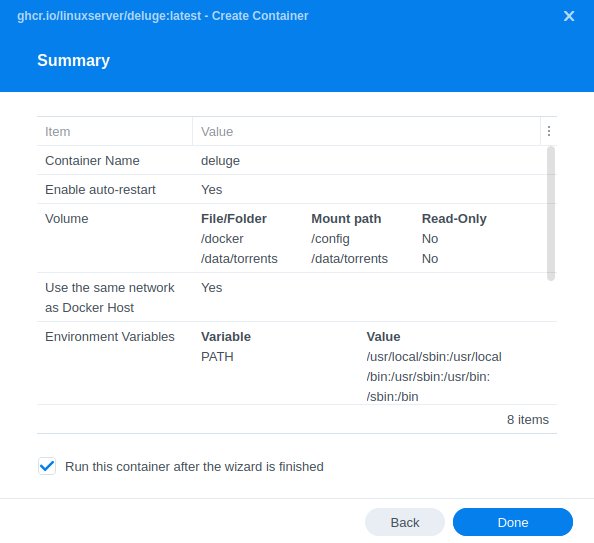
Task: Click the 8 items count label
Action: (528, 419)
